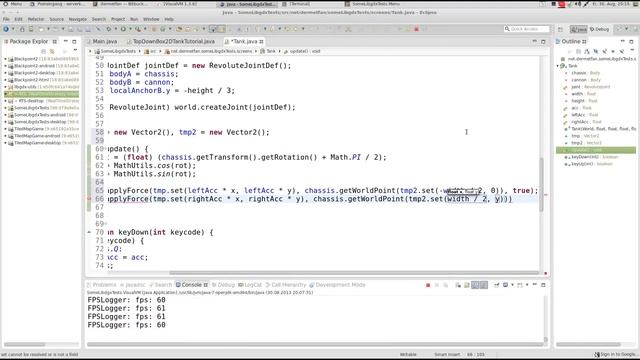
Task: Fold the update() method at line 60
Action: click(x=105, y=149)
